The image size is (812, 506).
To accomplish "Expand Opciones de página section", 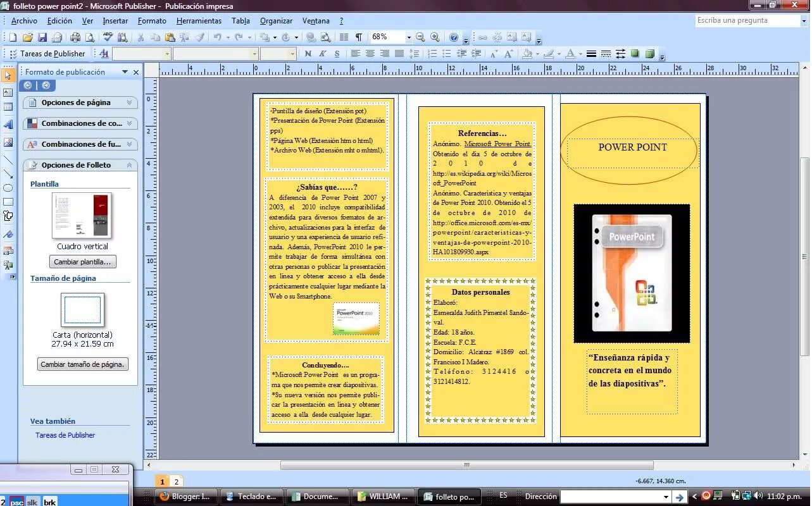I will tap(80, 102).
